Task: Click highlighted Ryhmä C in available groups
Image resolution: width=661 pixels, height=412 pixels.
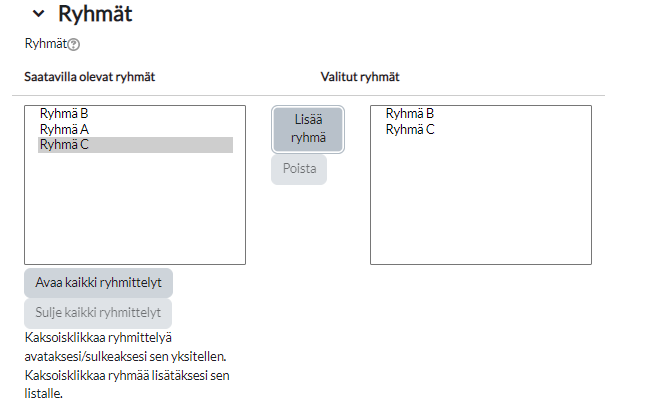Action: (64, 145)
